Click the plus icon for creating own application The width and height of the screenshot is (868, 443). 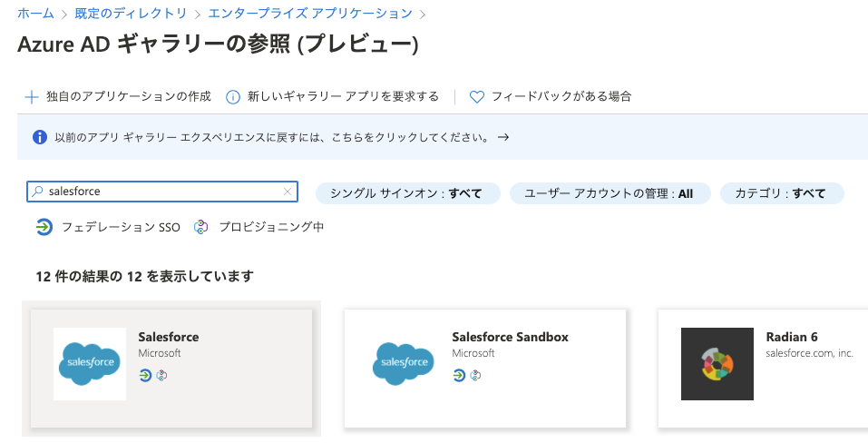(x=32, y=96)
